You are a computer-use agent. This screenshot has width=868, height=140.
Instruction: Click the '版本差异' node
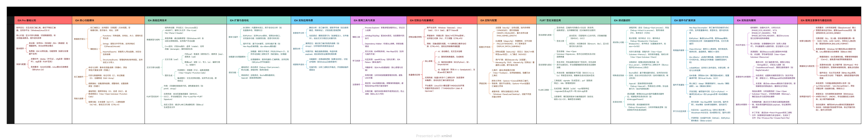pyautogui.click(x=20, y=48)
